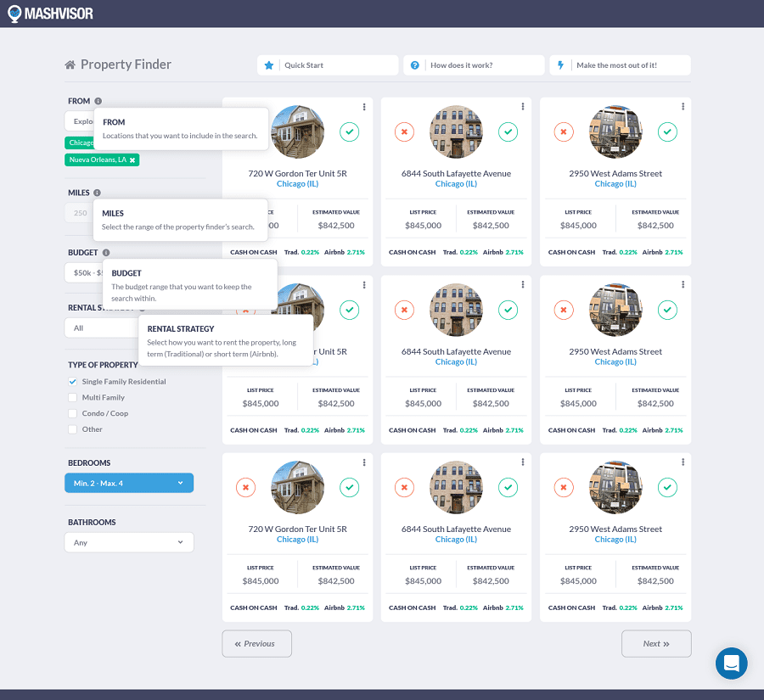Image resolution: width=764 pixels, height=700 pixels.
Task: Click the info icon beside BUDGET label
Action: click(106, 252)
